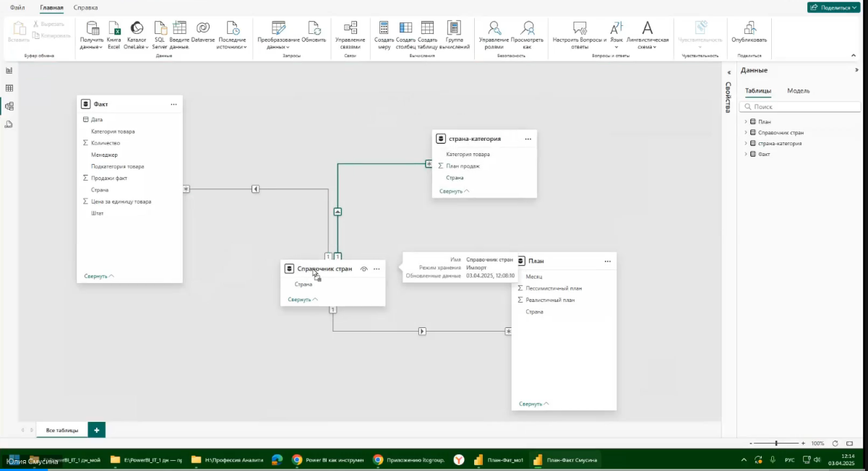868x471 pixels.
Task: Publish report using Опубликовать icon
Action: pos(749,33)
